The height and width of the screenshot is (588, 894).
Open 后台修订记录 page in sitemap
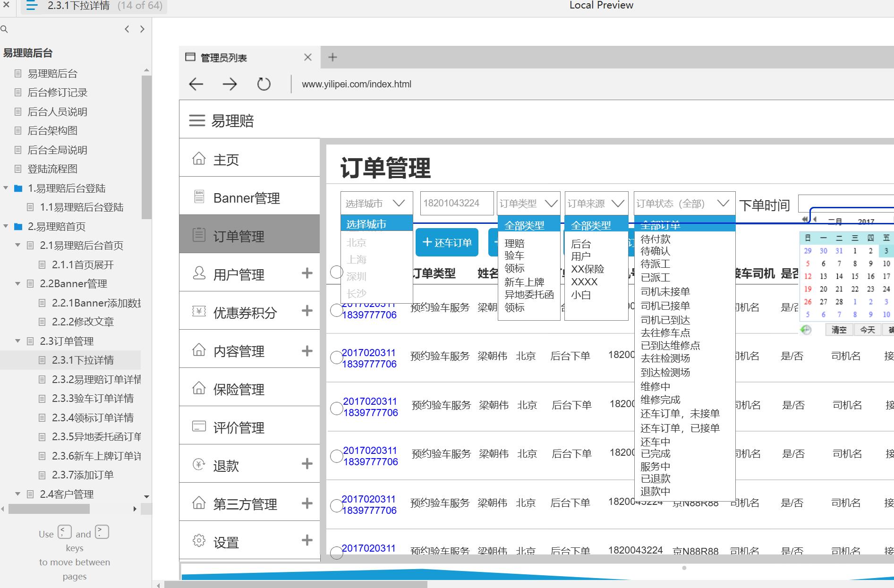pos(58,93)
